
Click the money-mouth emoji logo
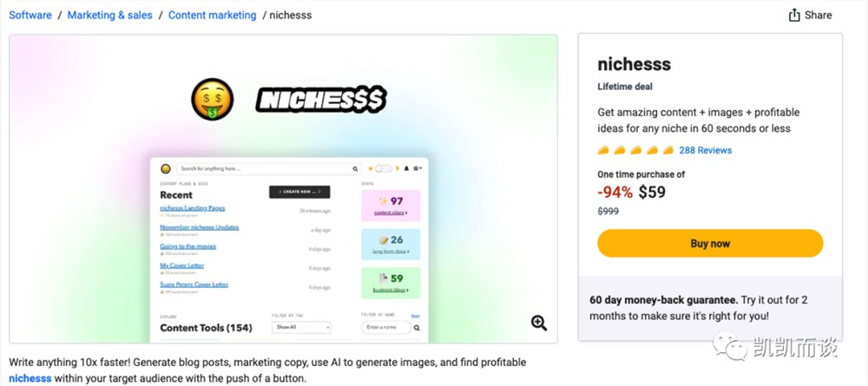[213, 100]
